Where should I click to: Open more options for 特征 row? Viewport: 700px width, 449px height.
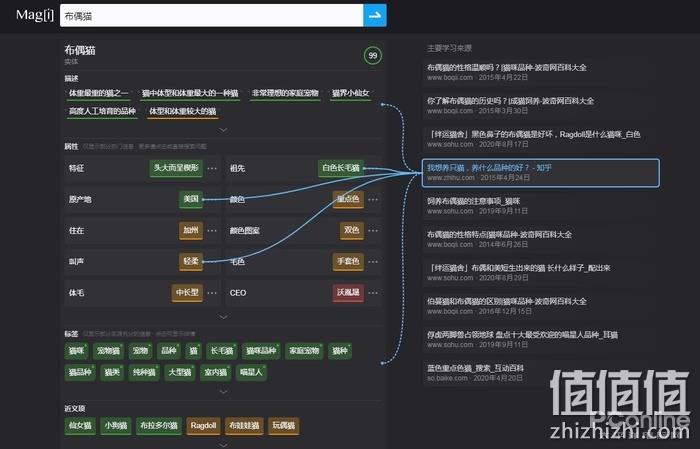pos(212,168)
